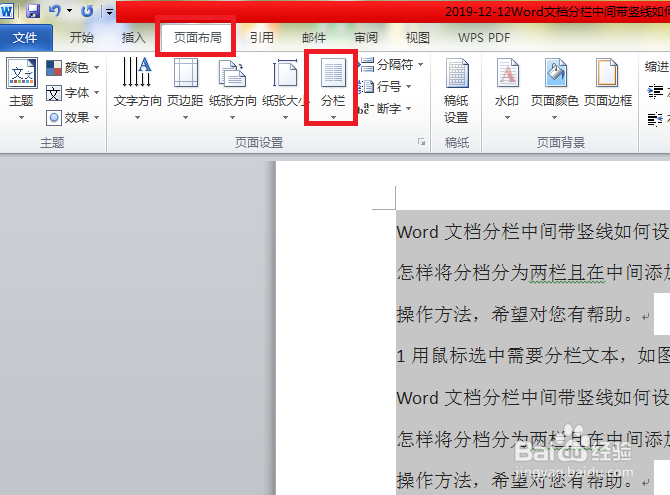Expand the 分栏 columns dropdown arrow
Image resolution: width=670 pixels, height=495 pixels.
click(333, 118)
